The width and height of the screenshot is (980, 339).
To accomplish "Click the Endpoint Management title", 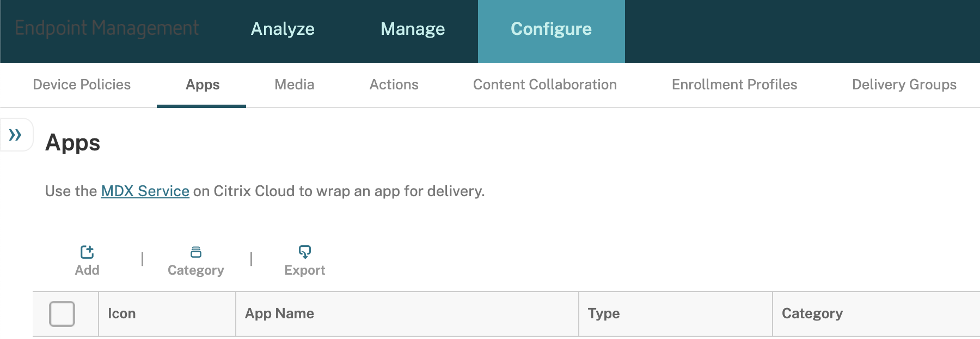I will tap(107, 28).
